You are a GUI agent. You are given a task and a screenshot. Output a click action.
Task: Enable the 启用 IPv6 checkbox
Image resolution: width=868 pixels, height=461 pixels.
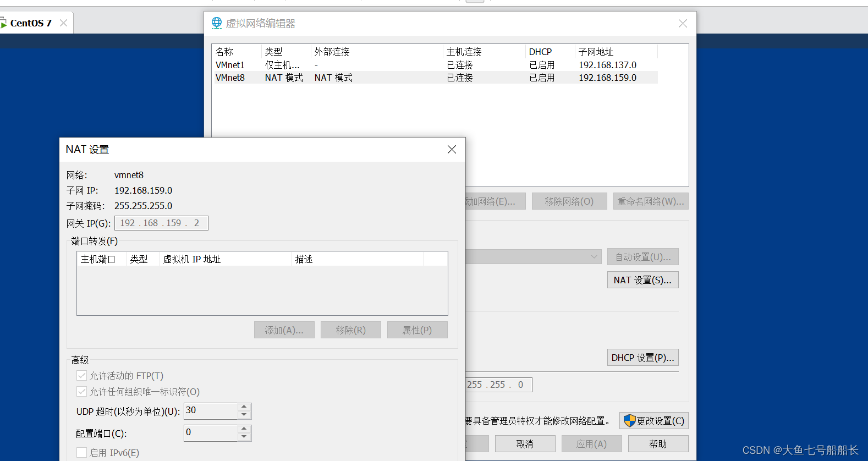tap(81, 453)
